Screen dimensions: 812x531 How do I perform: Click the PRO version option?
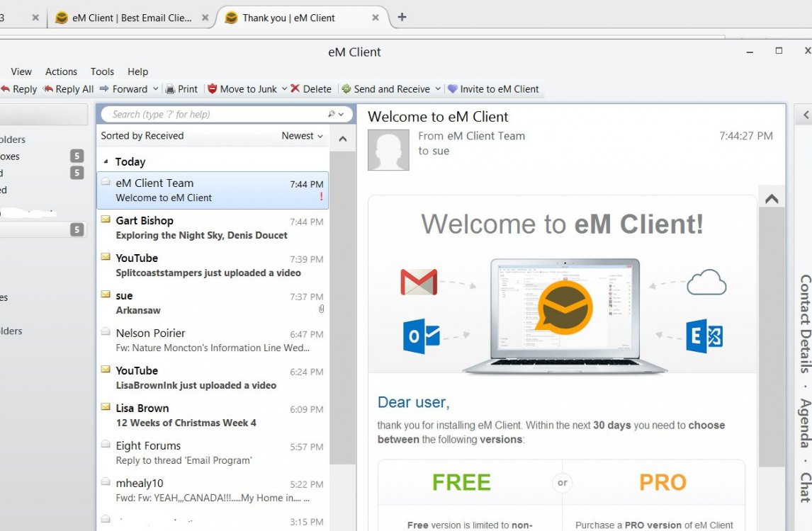click(x=662, y=482)
